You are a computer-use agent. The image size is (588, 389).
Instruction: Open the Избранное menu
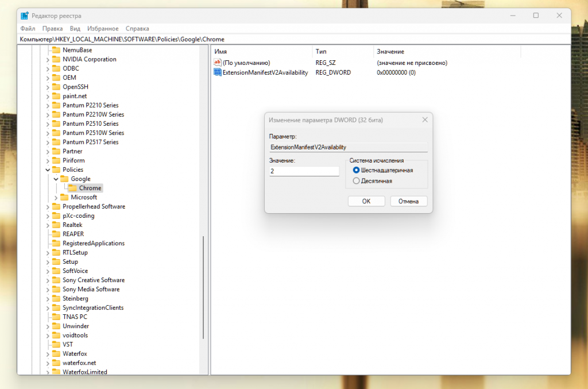click(x=103, y=29)
